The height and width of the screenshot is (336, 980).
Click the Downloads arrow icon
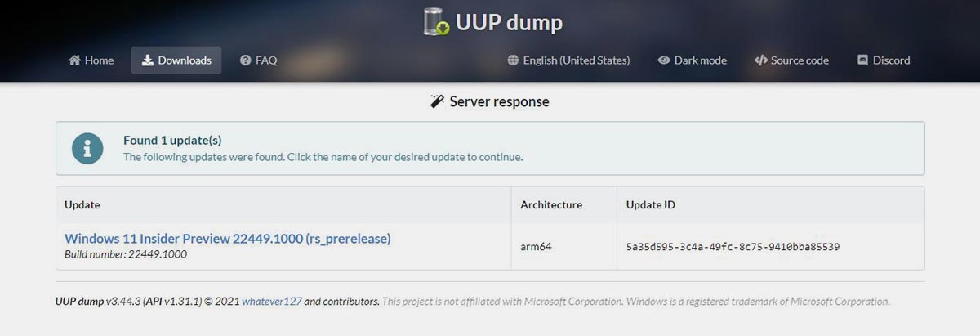point(148,60)
